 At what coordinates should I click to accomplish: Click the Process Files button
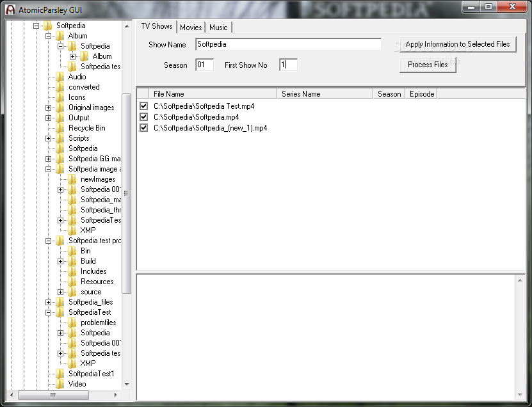(428, 65)
